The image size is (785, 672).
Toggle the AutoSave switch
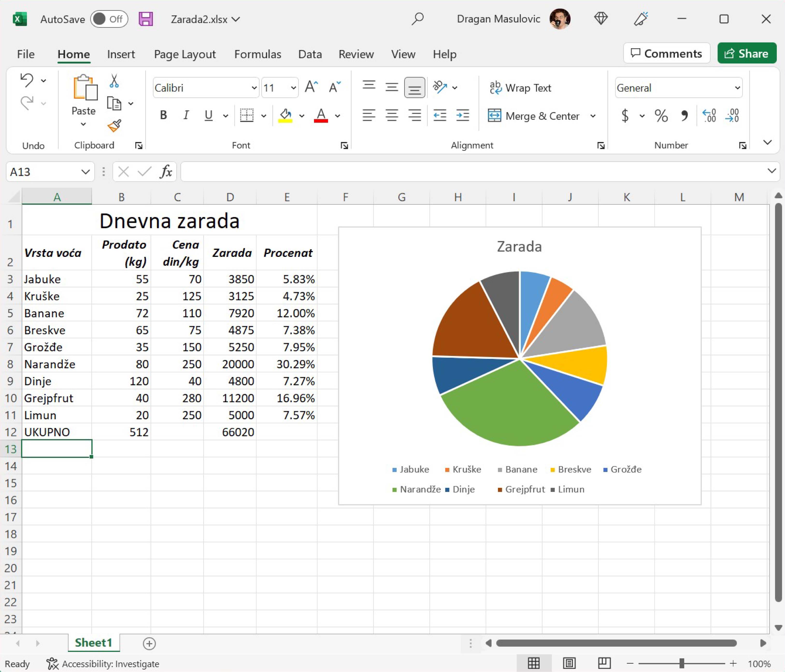pyautogui.click(x=109, y=19)
